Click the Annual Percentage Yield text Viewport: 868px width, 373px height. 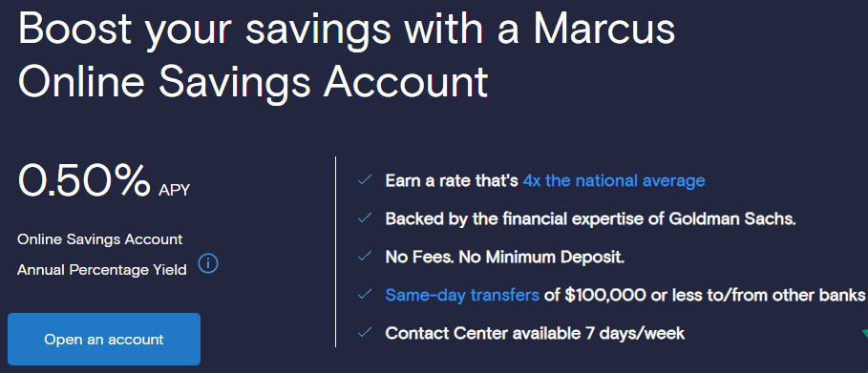[102, 270]
